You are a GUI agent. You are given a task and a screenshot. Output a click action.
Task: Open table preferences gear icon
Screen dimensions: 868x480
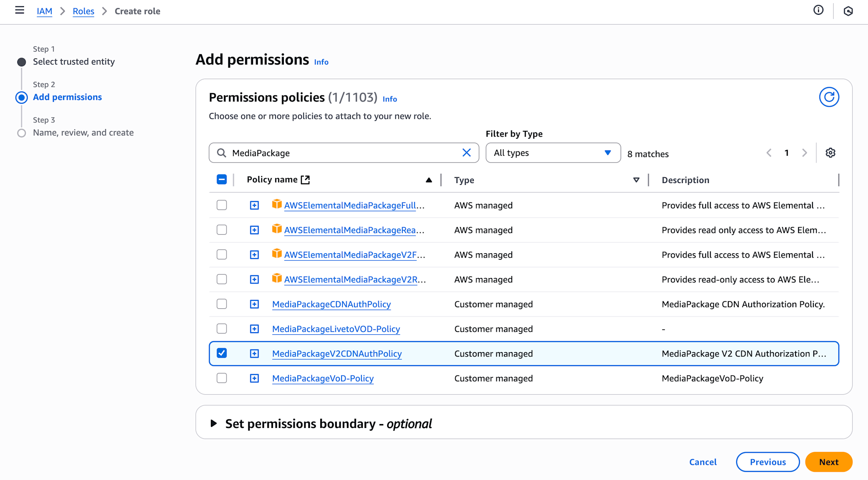[830, 153]
